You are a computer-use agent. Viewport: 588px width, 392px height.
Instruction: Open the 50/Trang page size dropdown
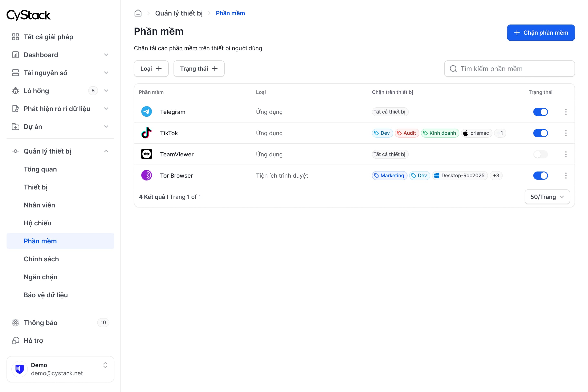[x=547, y=197]
